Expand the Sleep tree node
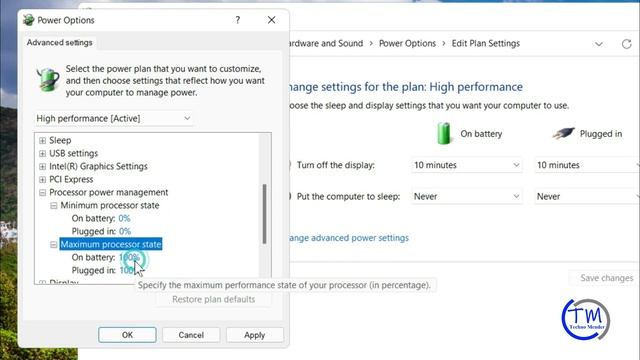The width and height of the screenshot is (640, 360). [x=42, y=140]
